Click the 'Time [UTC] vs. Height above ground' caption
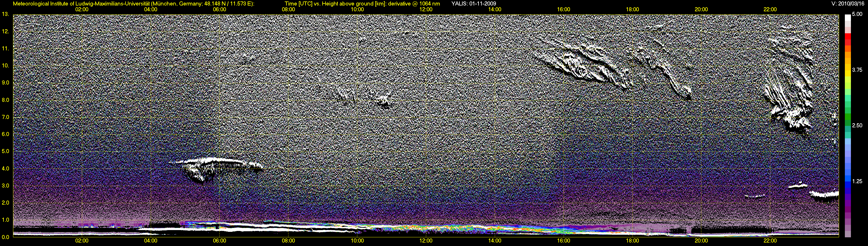868x246 pixels. [362, 4]
